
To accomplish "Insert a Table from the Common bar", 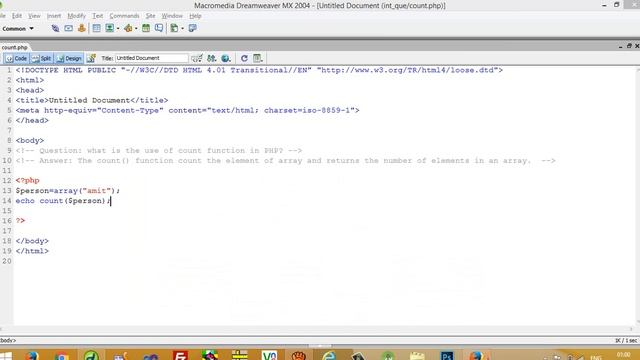I will coord(96,28).
